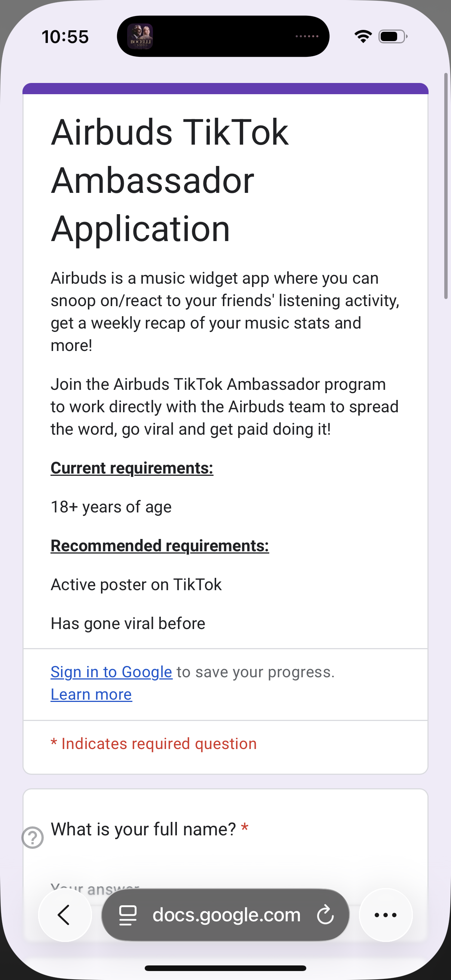Screen dimensions: 451x980
Task: Tap the docs.google.com address field
Action: 227,915
